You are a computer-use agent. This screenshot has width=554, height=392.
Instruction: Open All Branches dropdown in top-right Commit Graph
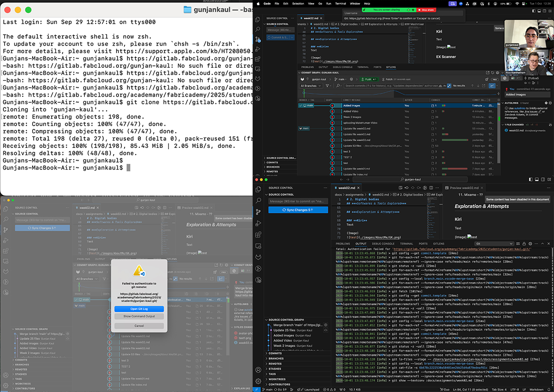(311, 85)
